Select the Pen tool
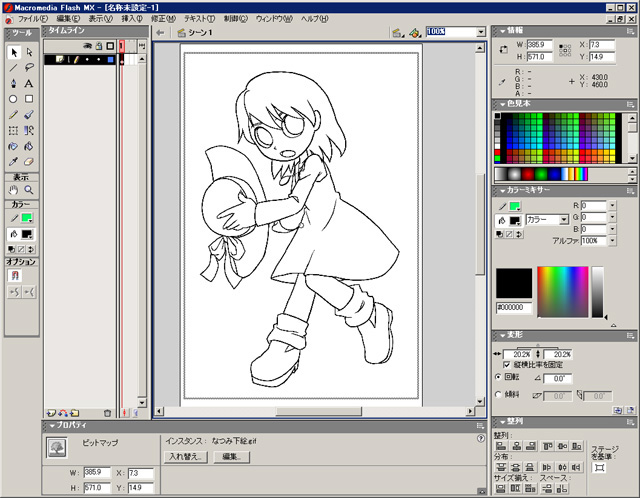The image size is (640, 498). (13, 83)
